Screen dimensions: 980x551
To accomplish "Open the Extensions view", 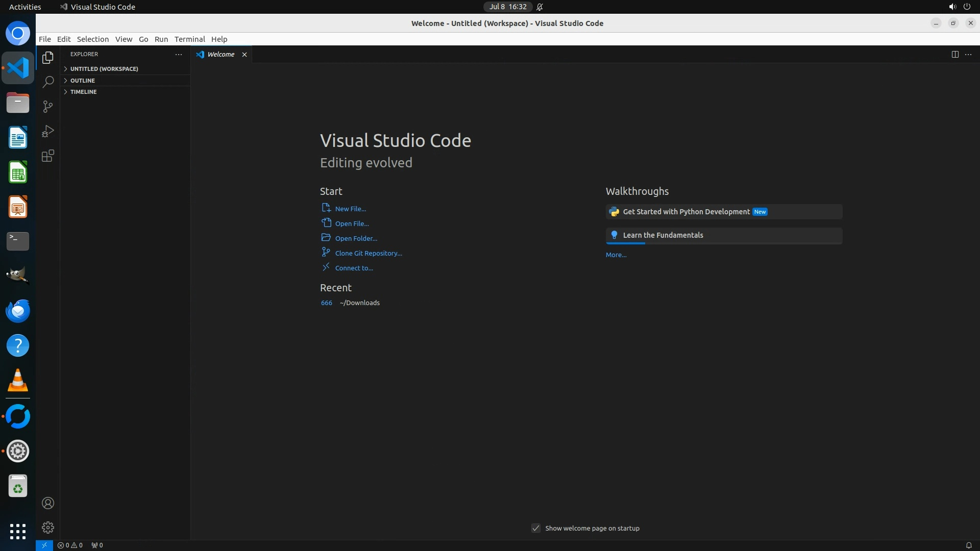I will click(x=48, y=156).
